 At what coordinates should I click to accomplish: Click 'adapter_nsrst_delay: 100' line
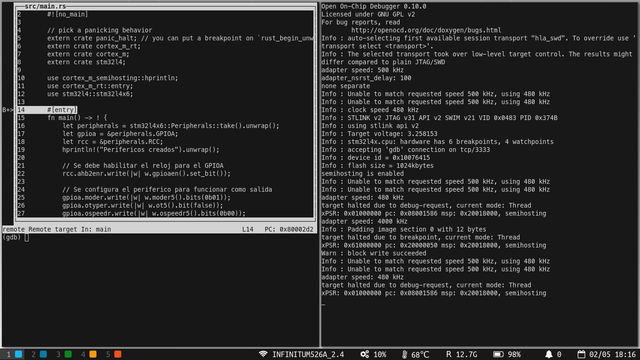[x=366, y=78]
